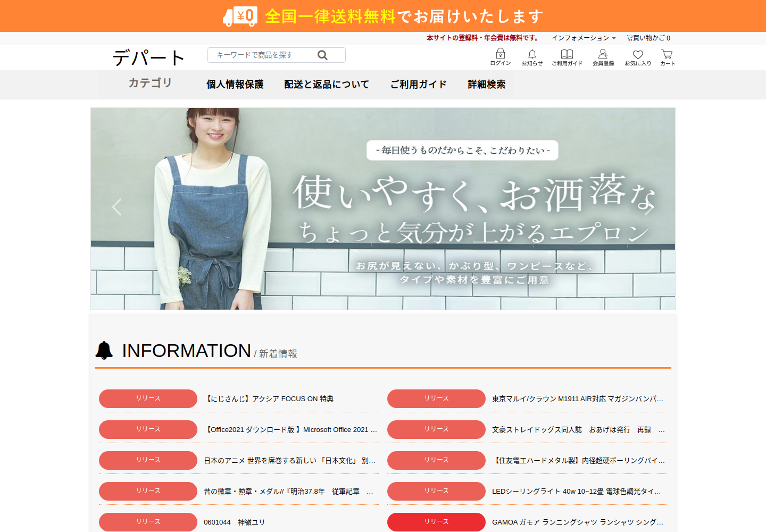Viewport: 766px width, 532px height.
Task: Open Office2021 ダウンロード版 news item
Action: pos(290,430)
